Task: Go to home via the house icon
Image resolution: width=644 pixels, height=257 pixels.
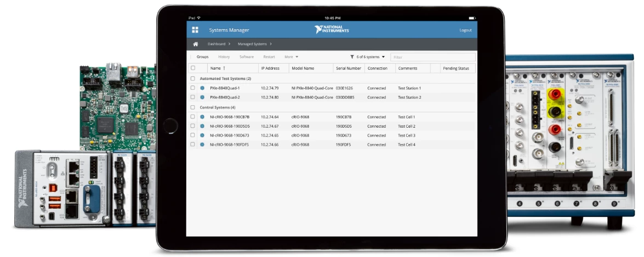Action: pyautogui.click(x=196, y=44)
